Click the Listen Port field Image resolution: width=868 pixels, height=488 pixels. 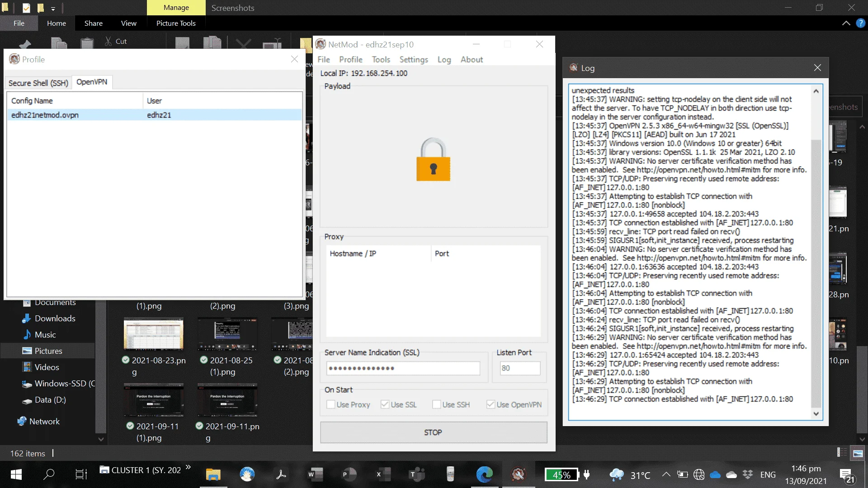click(520, 368)
